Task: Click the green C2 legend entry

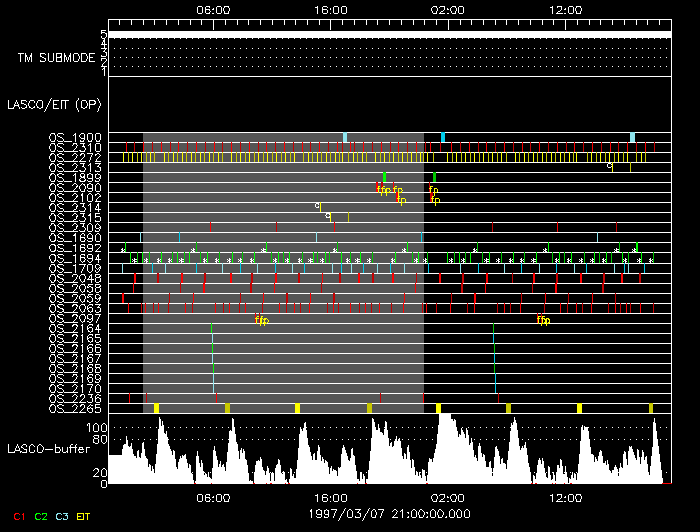Action: click(41, 516)
